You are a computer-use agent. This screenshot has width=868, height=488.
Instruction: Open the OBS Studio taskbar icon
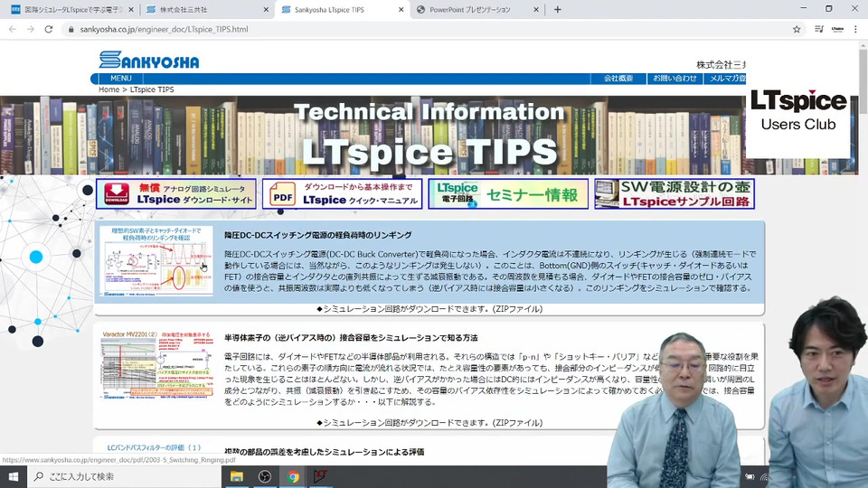(x=265, y=476)
